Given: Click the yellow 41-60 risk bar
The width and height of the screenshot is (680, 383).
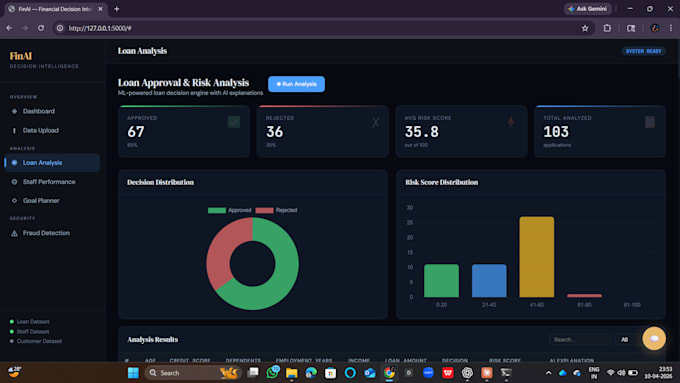Looking at the screenshot, I should (536, 257).
